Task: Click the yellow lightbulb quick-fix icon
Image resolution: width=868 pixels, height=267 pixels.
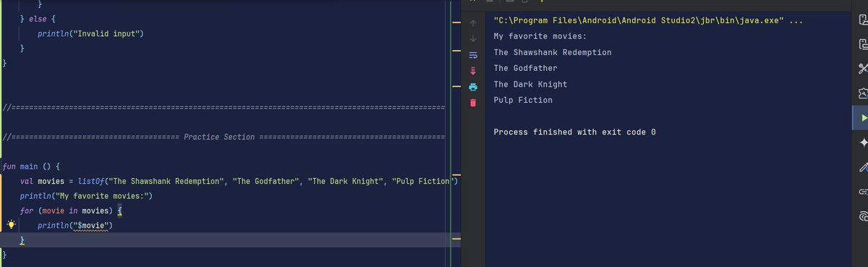Action: click(x=11, y=224)
